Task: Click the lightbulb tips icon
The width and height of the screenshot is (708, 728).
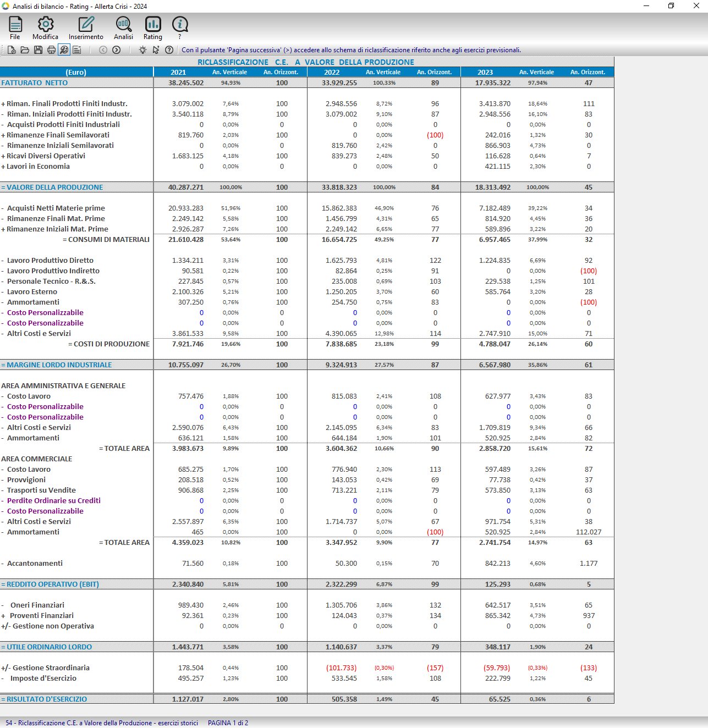Action: click(142, 50)
